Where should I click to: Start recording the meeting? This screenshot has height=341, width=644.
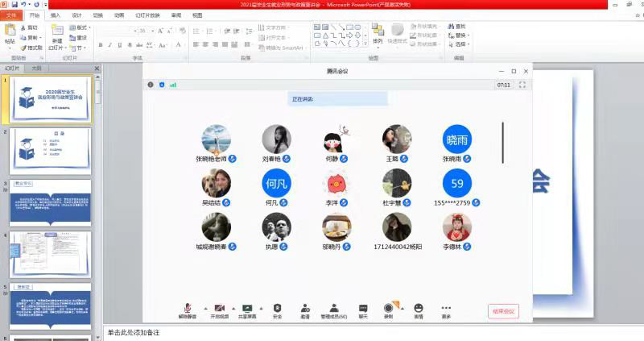pos(388,311)
